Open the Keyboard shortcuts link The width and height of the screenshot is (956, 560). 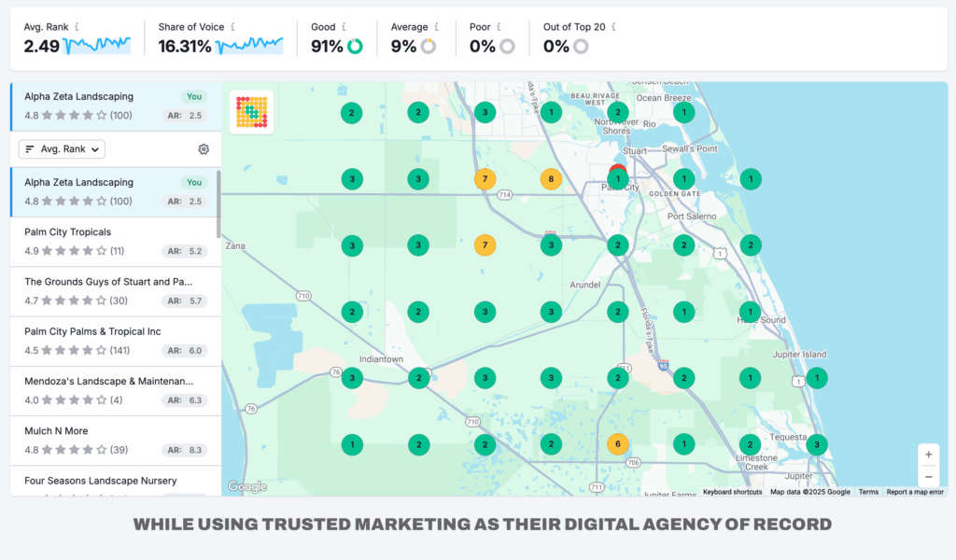click(x=732, y=492)
